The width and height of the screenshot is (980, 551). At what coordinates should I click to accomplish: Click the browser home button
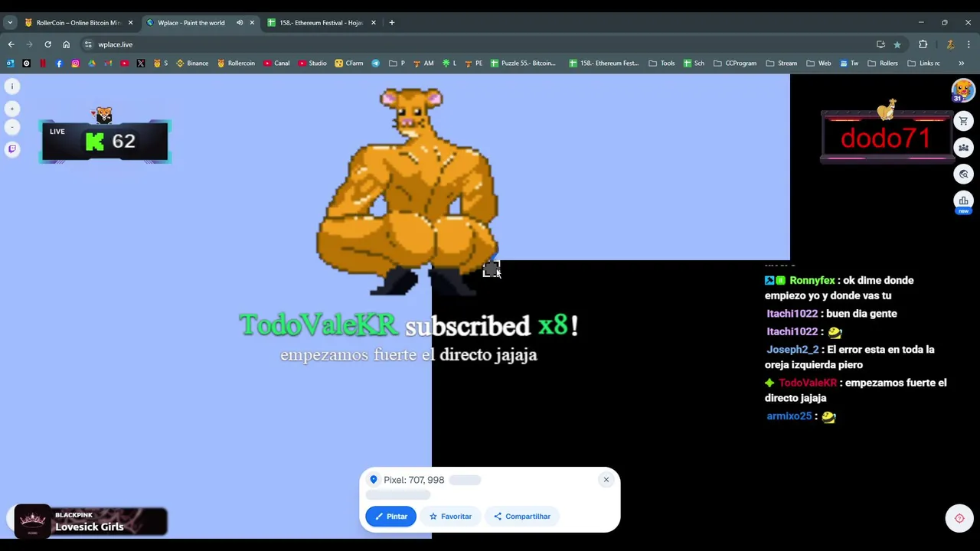[66, 44]
